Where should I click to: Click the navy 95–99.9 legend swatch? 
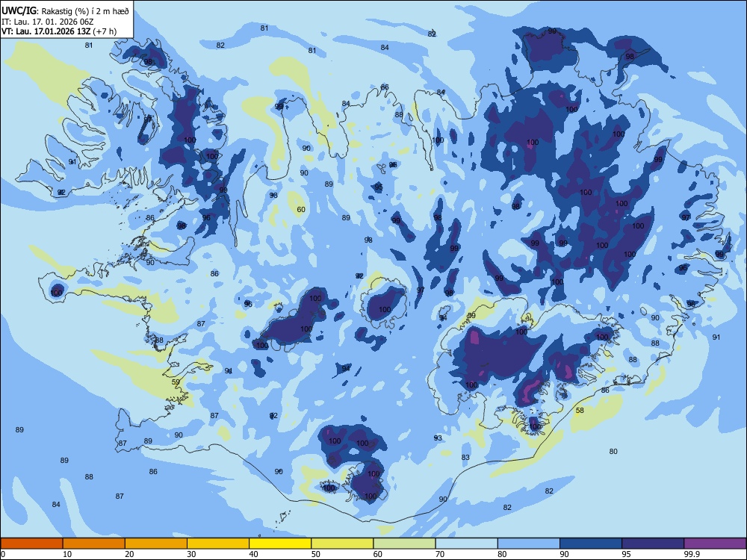pos(653,544)
